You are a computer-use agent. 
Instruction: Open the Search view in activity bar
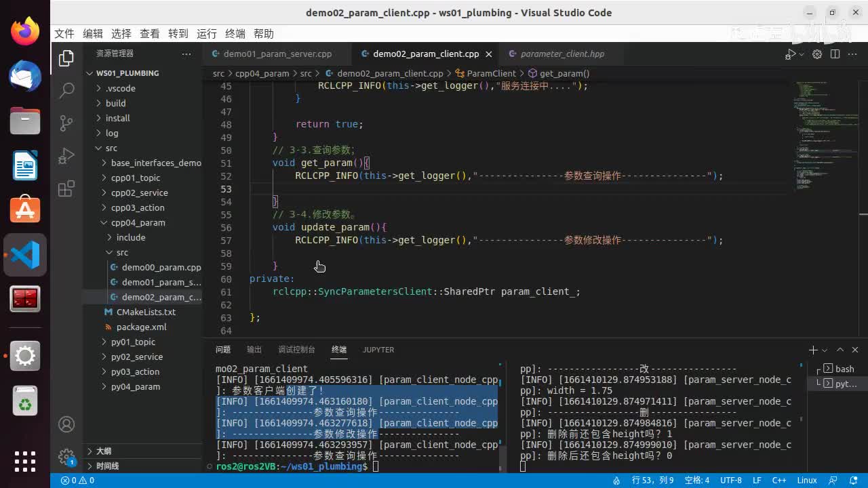66,90
